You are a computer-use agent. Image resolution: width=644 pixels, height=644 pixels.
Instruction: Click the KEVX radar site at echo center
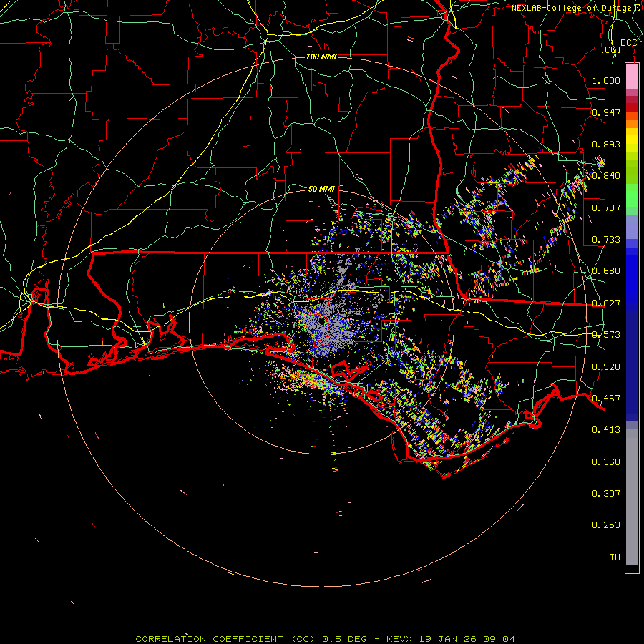point(321,321)
